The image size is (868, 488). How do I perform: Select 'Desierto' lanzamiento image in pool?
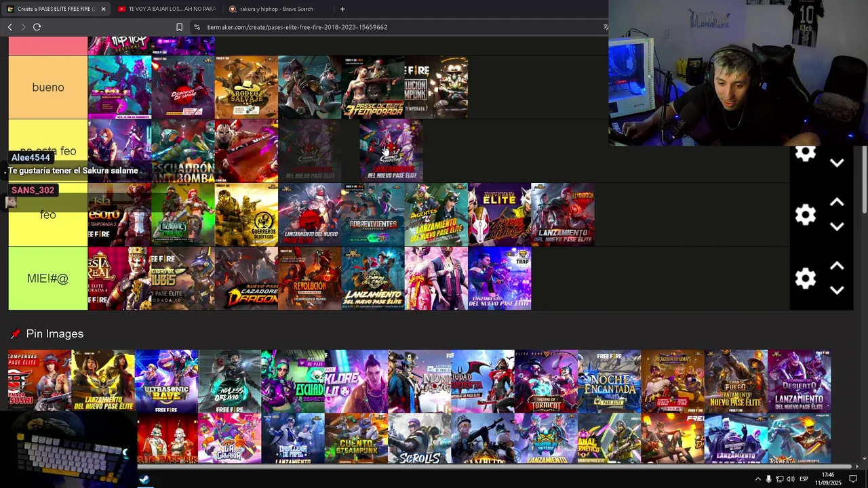click(799, 381)
